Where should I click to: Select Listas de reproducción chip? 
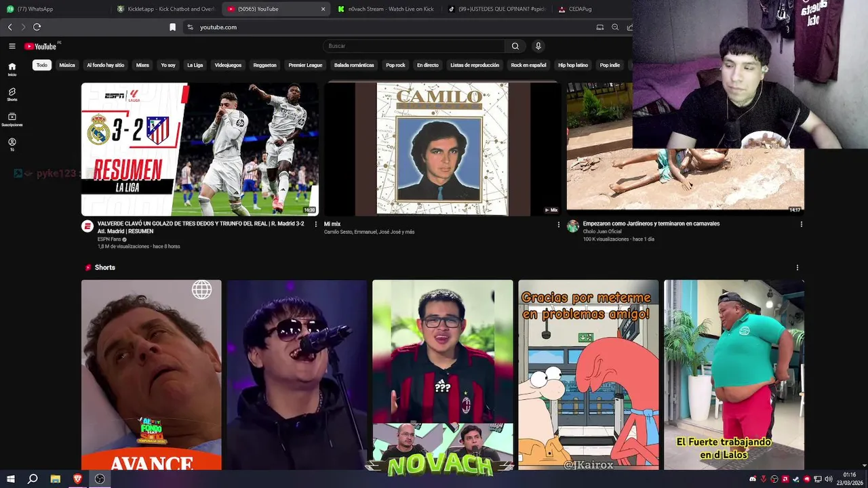475,65
